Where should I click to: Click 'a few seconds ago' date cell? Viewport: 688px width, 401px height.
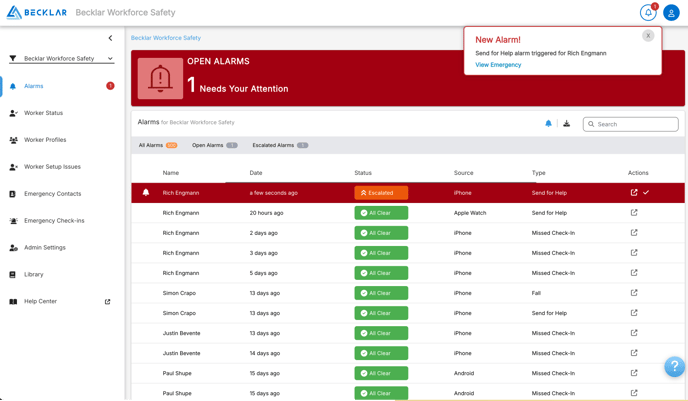273,193
